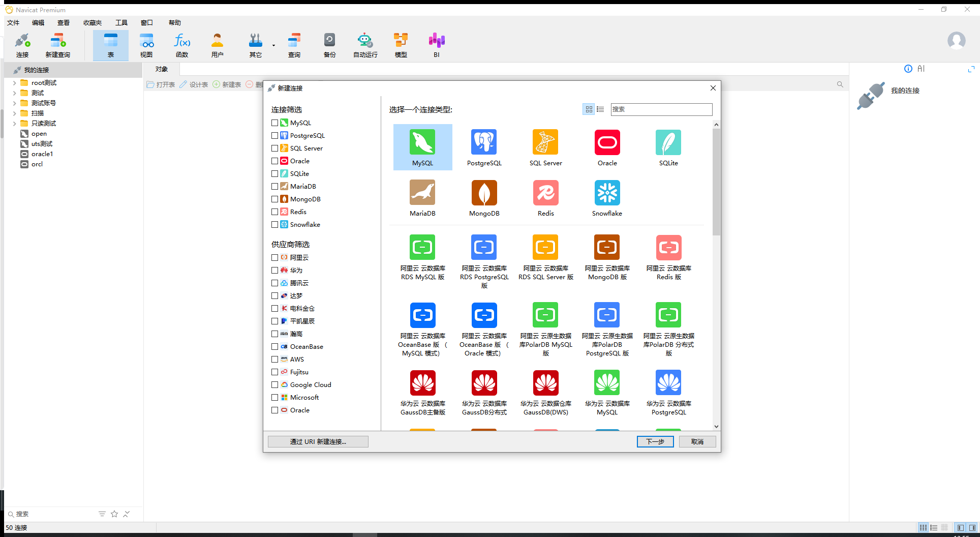Select 阿里云 PolarDB MySQL 版 icon
The width and height of the screenshot is (980, 537).
click(545, 315)
